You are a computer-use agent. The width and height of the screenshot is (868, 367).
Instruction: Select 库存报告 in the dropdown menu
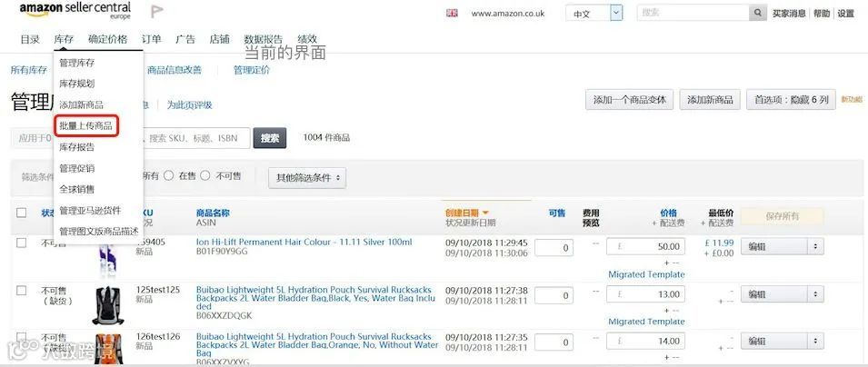coord(77,147)
